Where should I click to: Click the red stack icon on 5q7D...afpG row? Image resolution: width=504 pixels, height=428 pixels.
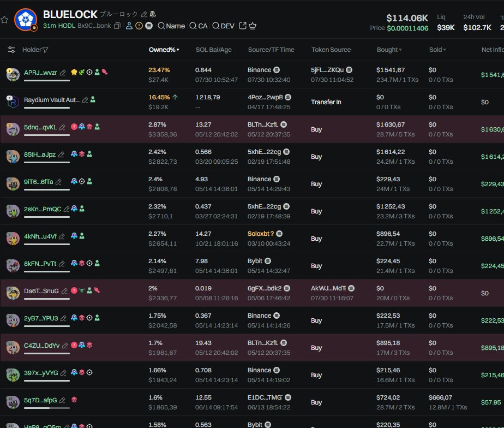[x=74, y=400]
